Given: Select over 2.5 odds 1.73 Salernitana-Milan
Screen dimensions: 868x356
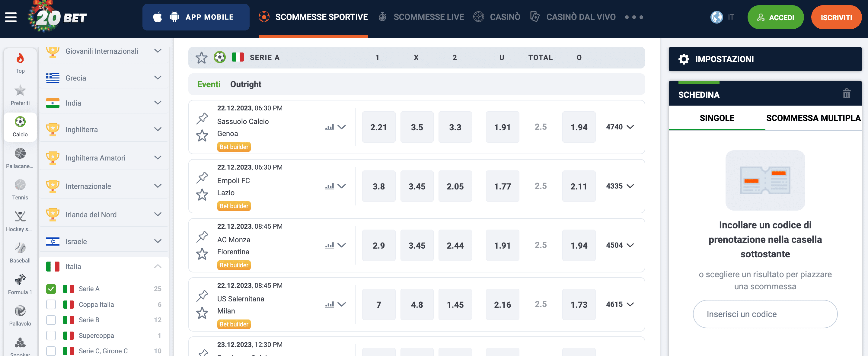Looking at the screenshot, I should tap(579, 304).
